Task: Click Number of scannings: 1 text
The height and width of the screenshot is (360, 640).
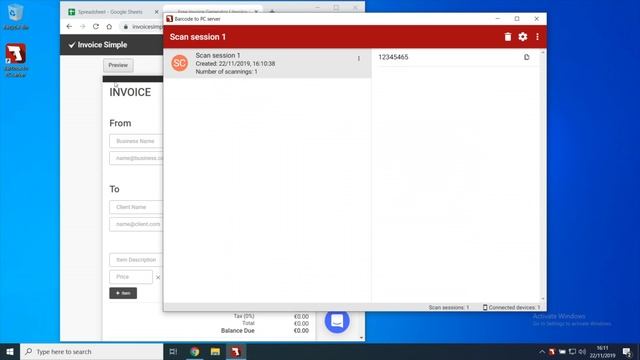Action: pos(227,72)
